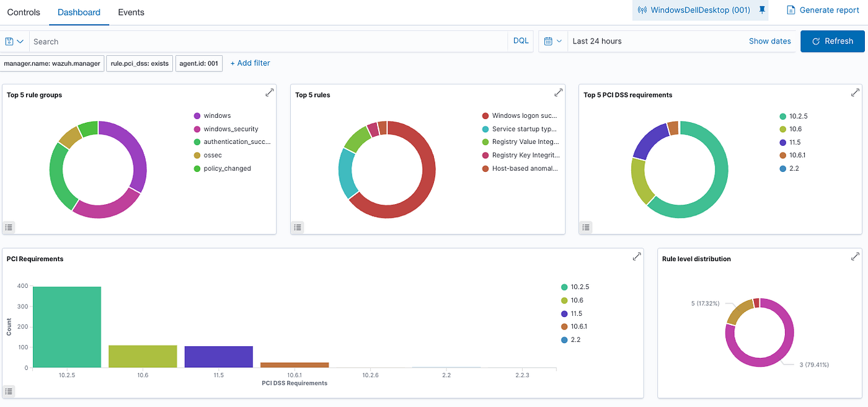Expand the PCI Requirements panel
868x407 pixels.
click(637, 256)
